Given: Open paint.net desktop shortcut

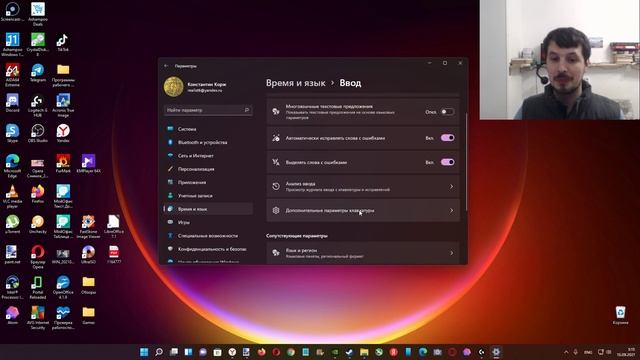Looking at the screenshot, I should point(12,254).
